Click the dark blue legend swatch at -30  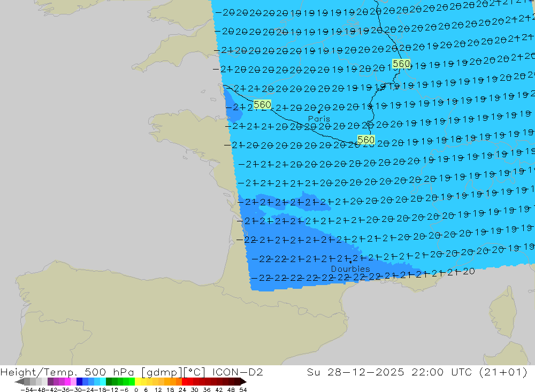[79, 381]
